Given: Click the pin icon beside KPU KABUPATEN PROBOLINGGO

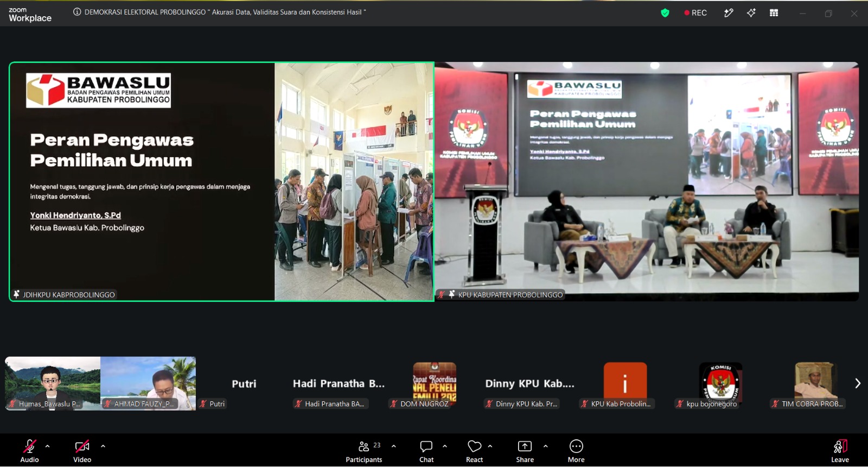Looking at the screenshot, I should tap(451, 294).
